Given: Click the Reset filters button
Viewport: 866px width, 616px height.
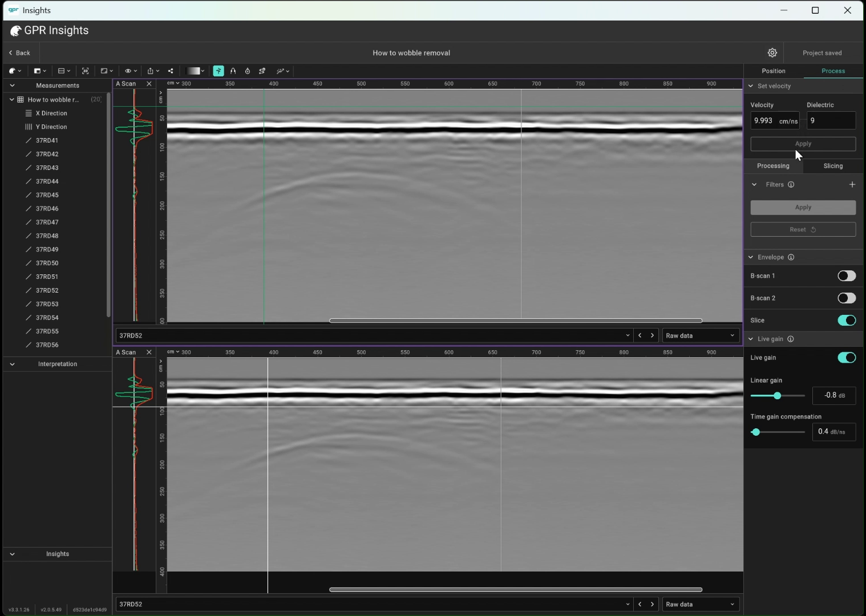Looking at the screenshot, I should pos(803,229).
